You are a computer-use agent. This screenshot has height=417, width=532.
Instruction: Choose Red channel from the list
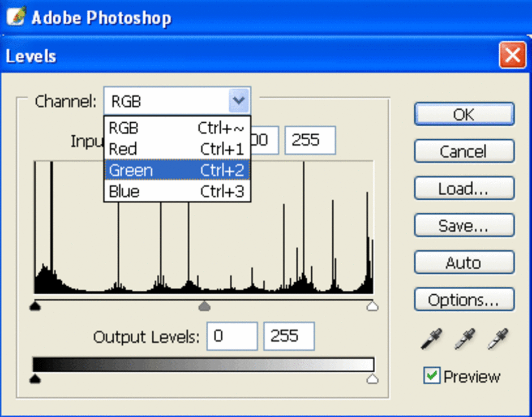coord(177,149)
